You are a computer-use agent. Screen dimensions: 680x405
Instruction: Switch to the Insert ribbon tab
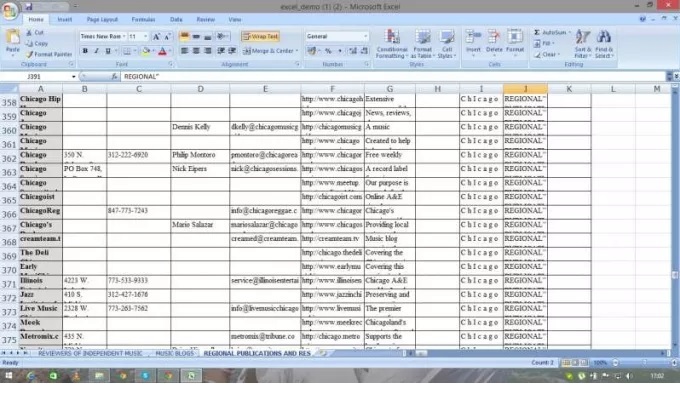point(65,20)
